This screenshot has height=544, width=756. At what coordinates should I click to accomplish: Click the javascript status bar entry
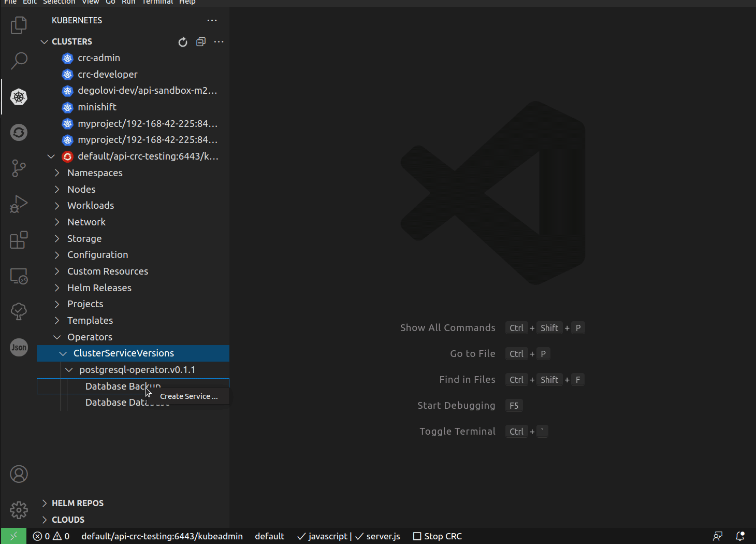[x=323, y=536]
